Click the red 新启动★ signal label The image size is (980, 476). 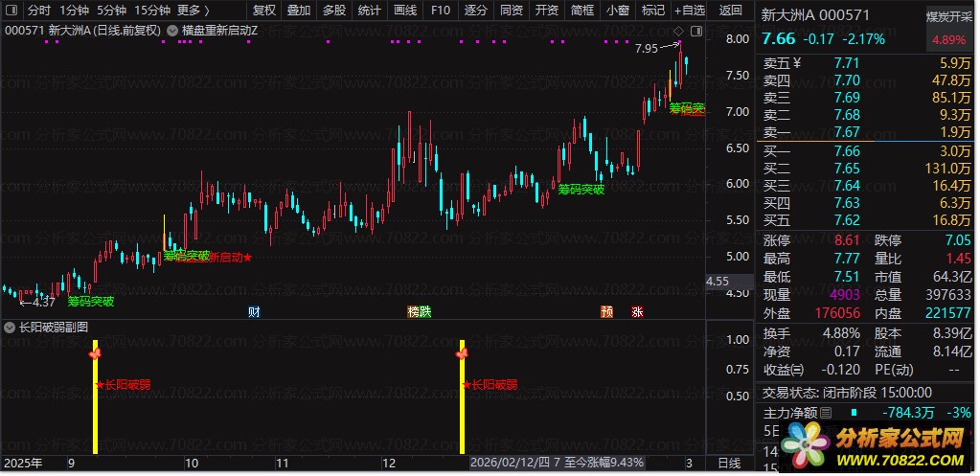pyautogui.click(x=229, y=257)
